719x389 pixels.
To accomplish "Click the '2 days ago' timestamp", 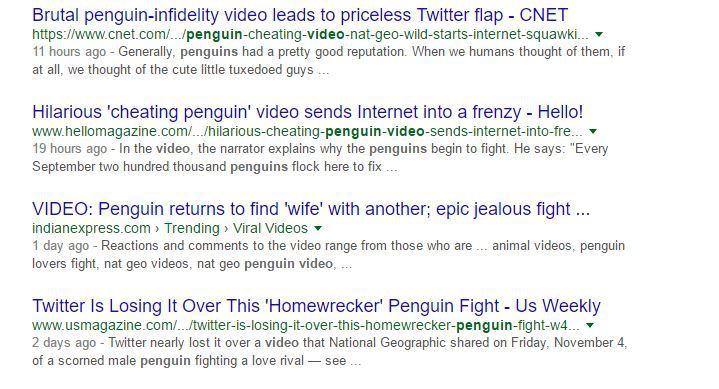I will pyautogui.click(x=64, y=343).
